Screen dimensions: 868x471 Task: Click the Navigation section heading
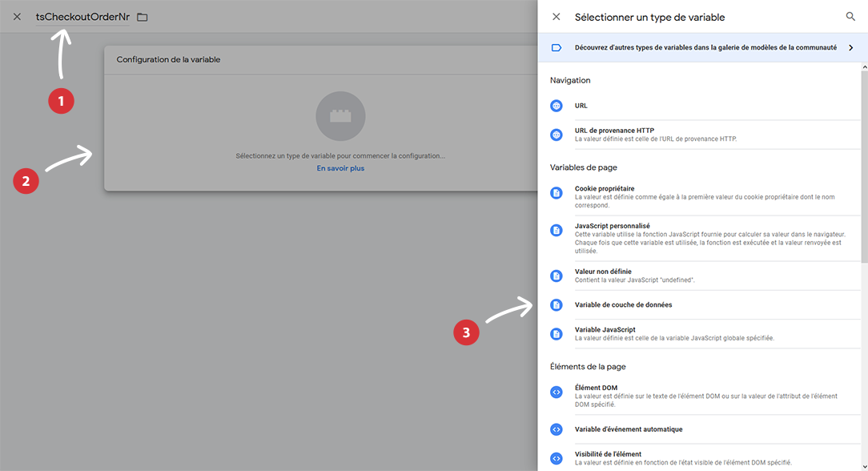570,80
